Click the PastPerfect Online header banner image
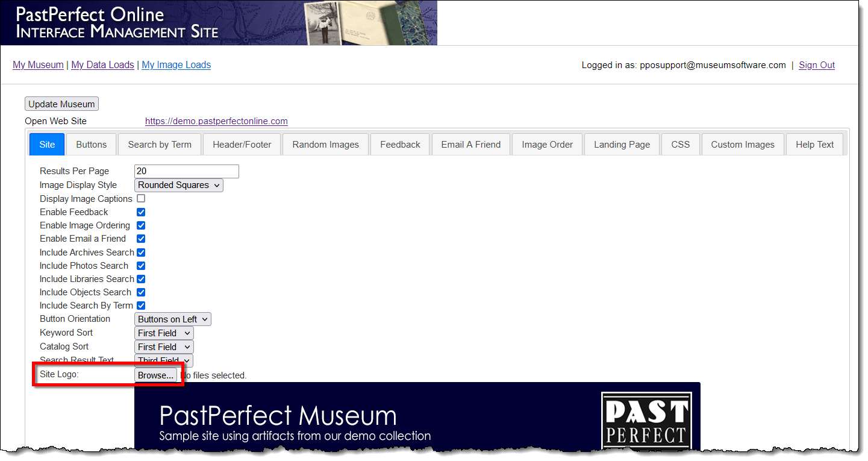The height and width of the screenshot is (461, 868). tap(219, 23)
